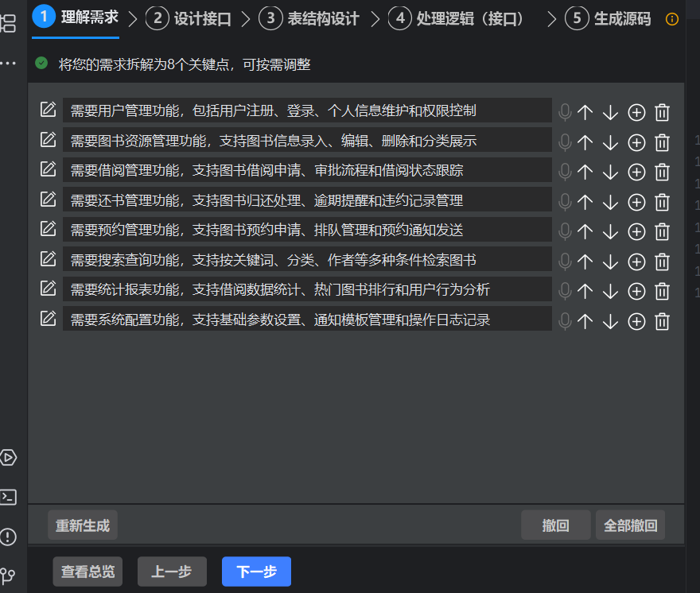Click the warning icon in the left sidebar

click(x=9, y=537)
